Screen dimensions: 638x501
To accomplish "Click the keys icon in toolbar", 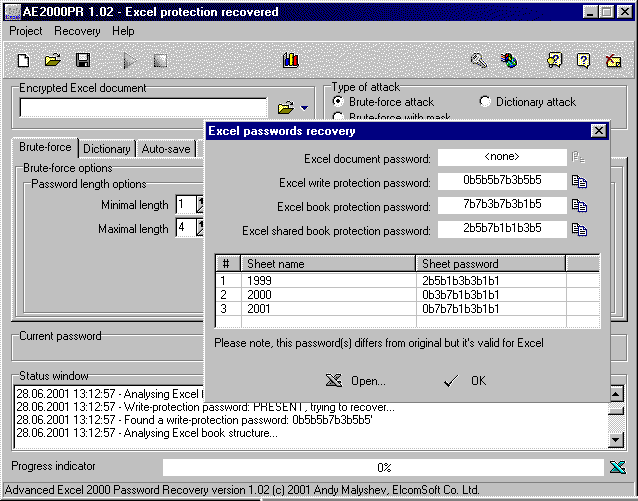I will coord(478,61).
